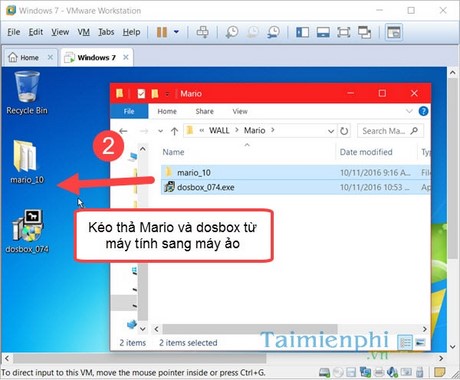Expand the Explorer ribbon chevron
460x380 pixels.
tap(409, 111)
